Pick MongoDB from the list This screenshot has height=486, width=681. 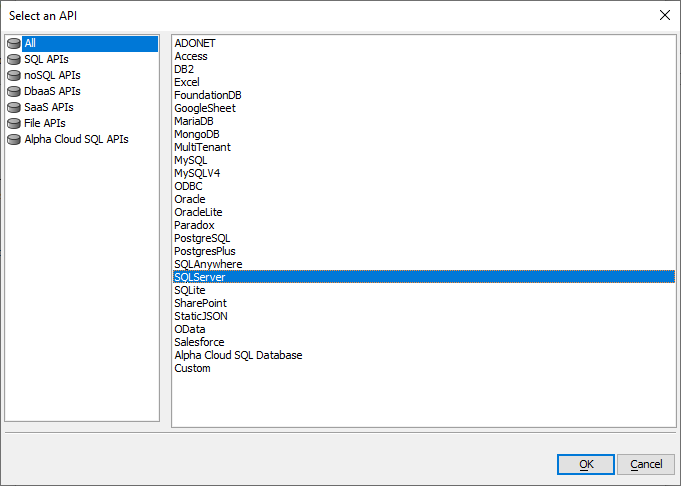pyautogui.click(x=197, y=135)
